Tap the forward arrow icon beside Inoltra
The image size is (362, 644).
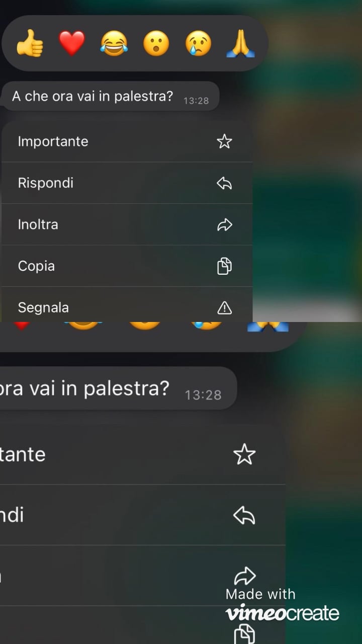pyautogui.click(x=224, y=224)
